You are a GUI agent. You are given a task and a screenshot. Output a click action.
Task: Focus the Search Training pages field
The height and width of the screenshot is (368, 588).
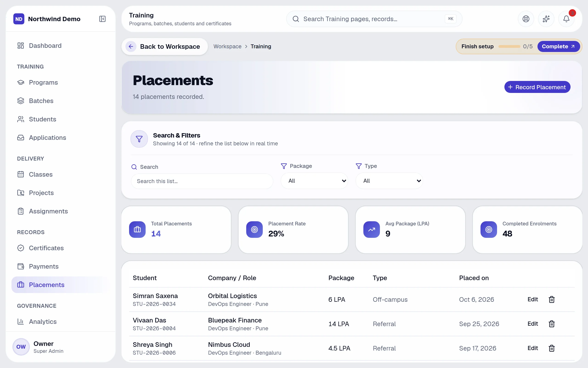(x=374, y=19)
